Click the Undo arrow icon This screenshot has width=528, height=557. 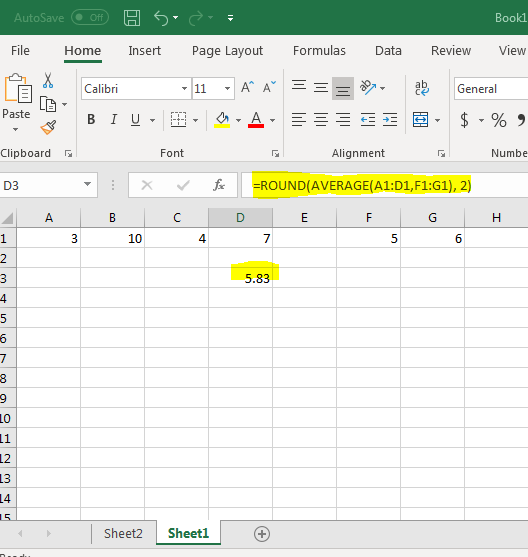click(x=161, y=18)
